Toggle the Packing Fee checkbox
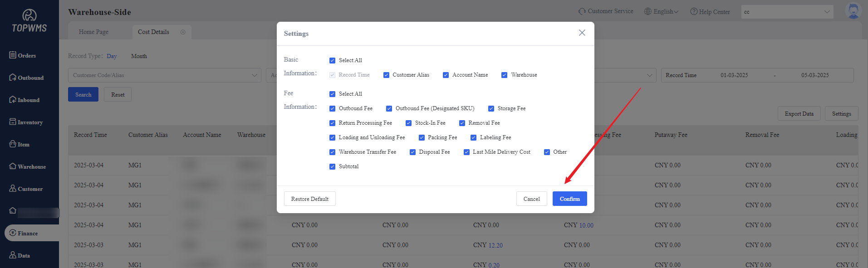868x268 pixels. point(422,137)
